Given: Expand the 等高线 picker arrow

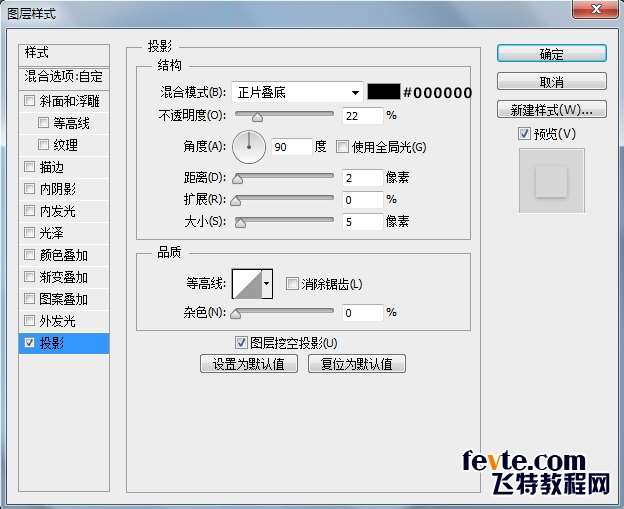Looking at the screenshot, I should [x=267, y=284].
